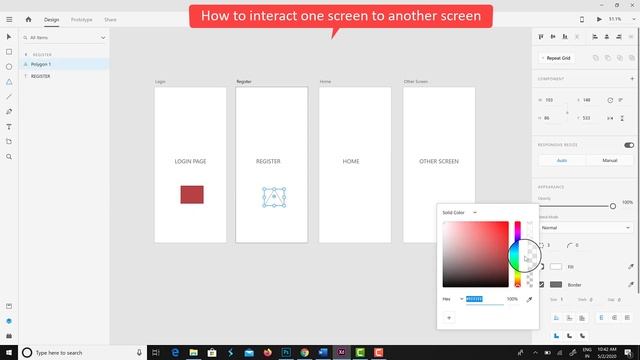Screen dimensions: 640x360
Task: Select the Zoom tool
Action: 9,157
